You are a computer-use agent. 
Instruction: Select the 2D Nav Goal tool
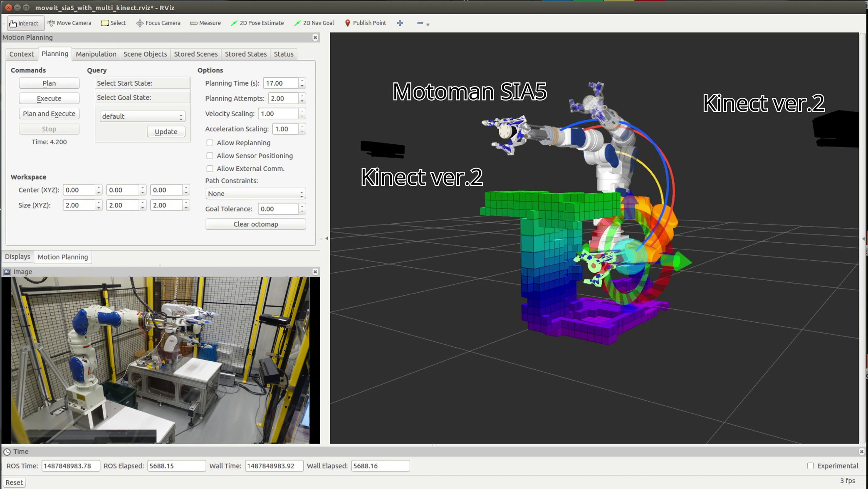(x=314, y=23)
